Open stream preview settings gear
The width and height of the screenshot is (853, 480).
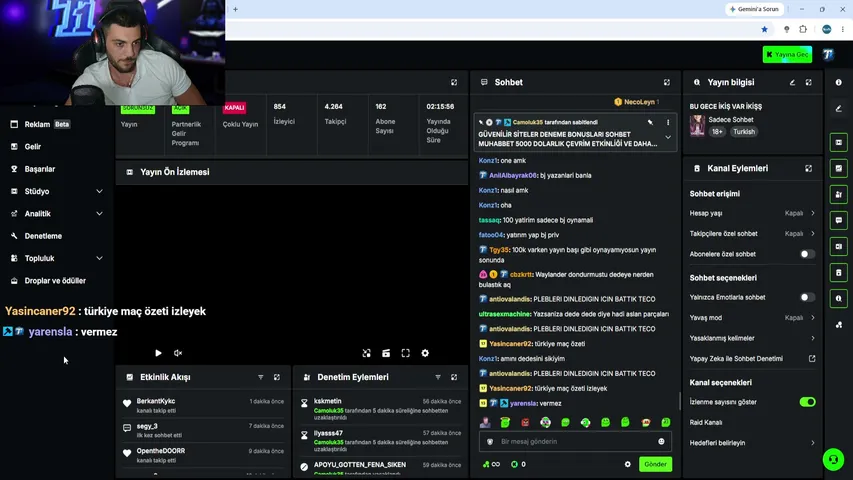[x=425, y=353]
